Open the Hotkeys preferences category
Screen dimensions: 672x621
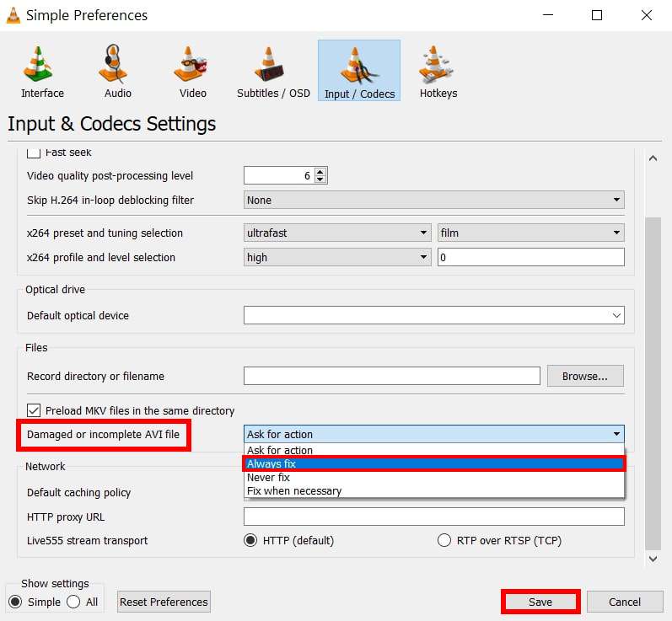(438, 71)
